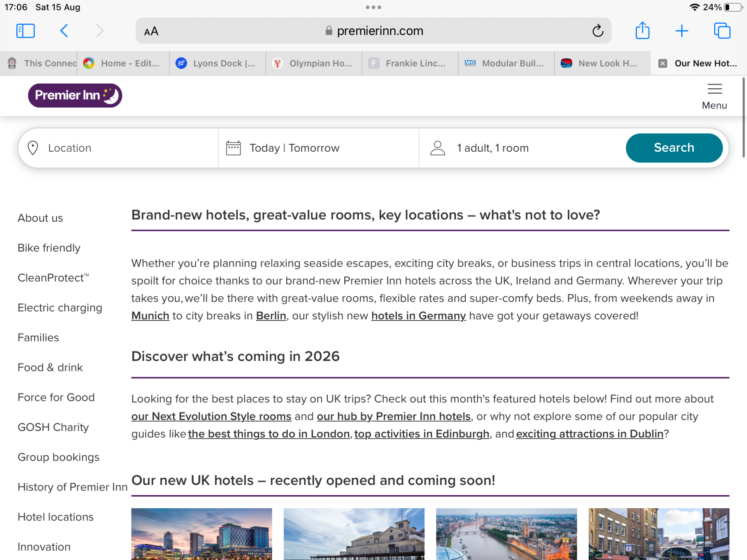The width and height of the screenshot is (747, 560).
Task: Open the Safari sidebar panel icon
Action: [26, 31]
